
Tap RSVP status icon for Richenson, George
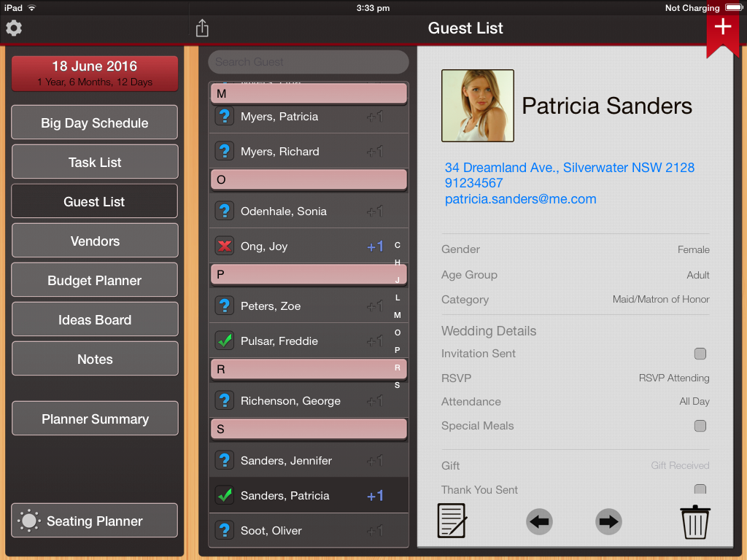pos(225,400)
